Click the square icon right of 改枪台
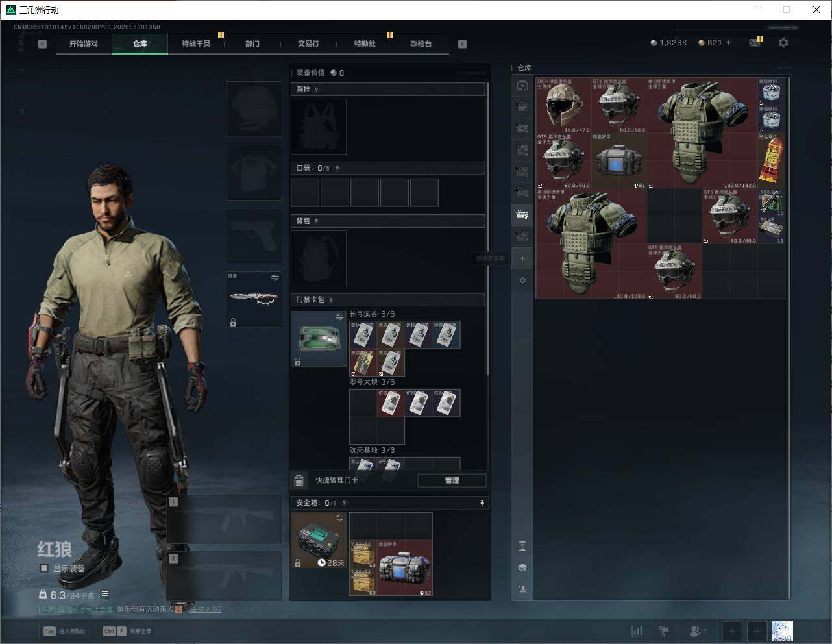832x644 pixels. (462, 44)
